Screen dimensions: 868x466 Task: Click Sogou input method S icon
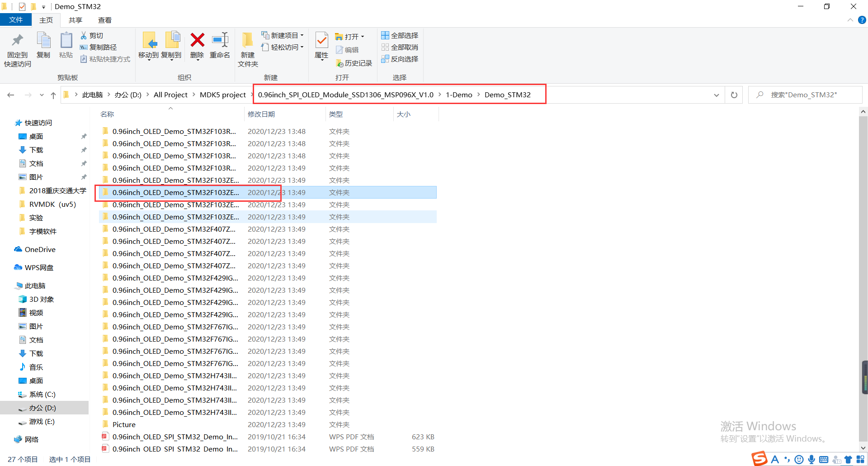[759, 458]
